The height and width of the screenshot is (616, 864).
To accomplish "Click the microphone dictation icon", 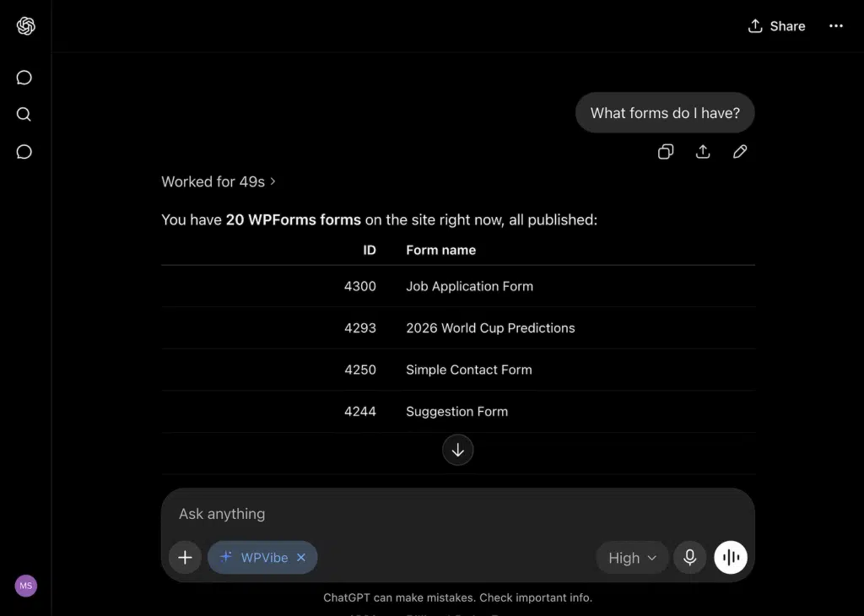I will tap(690, 558).
